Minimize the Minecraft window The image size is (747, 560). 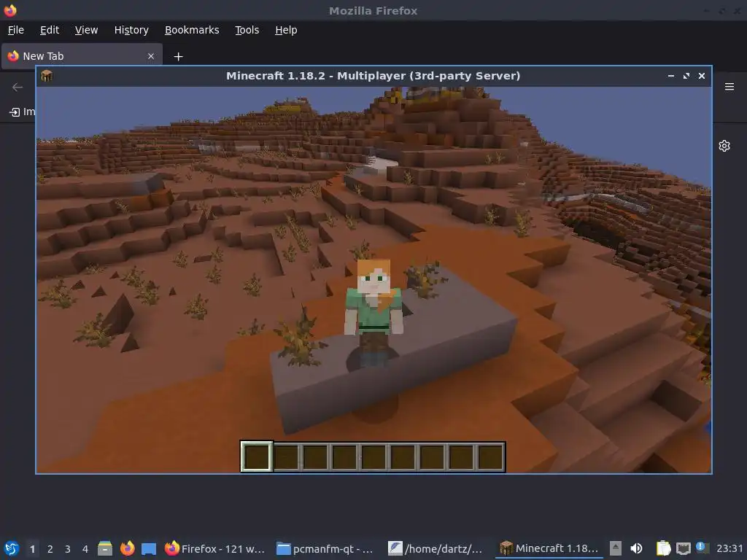pos(671,76)
